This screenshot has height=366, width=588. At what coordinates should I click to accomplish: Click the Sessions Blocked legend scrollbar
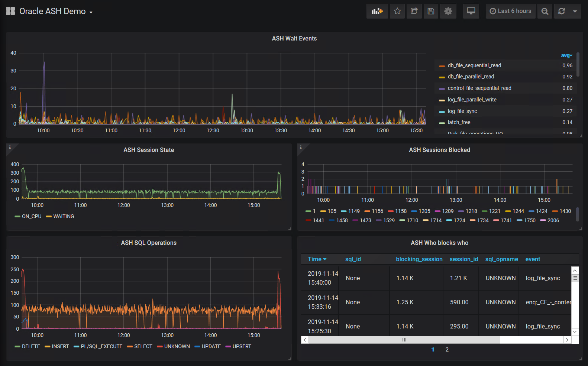(x=578, y=214)
